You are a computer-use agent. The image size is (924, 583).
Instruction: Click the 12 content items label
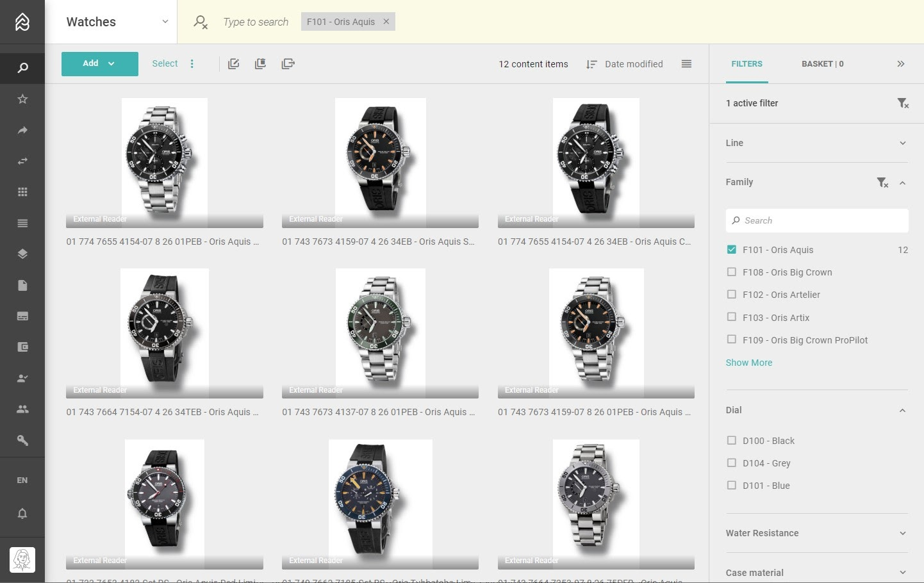tap(533, 64)
